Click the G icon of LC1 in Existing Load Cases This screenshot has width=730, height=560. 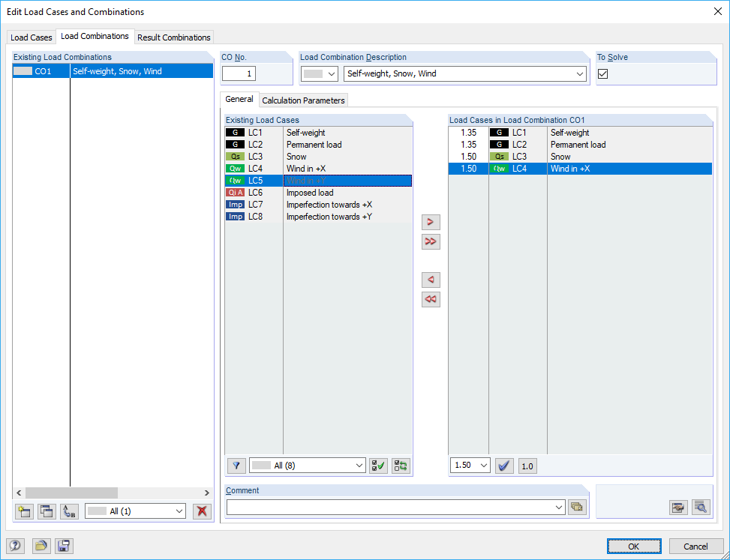[235, 133]
